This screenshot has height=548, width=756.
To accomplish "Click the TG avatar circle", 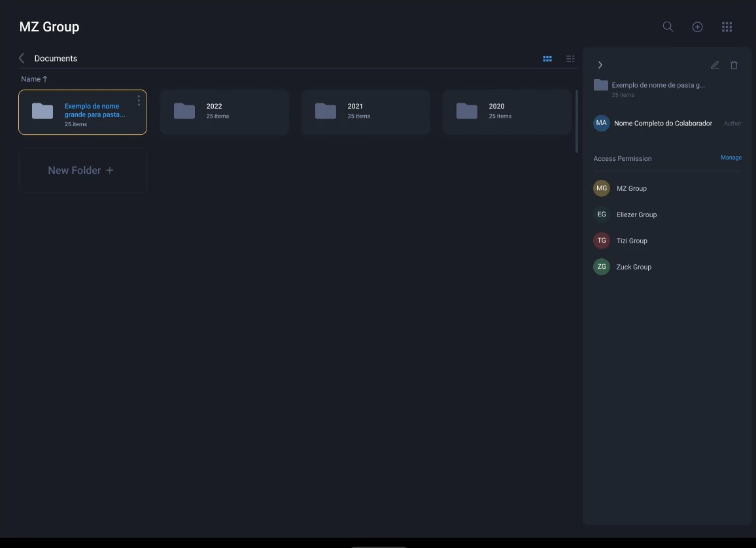I will click(601, 240).
